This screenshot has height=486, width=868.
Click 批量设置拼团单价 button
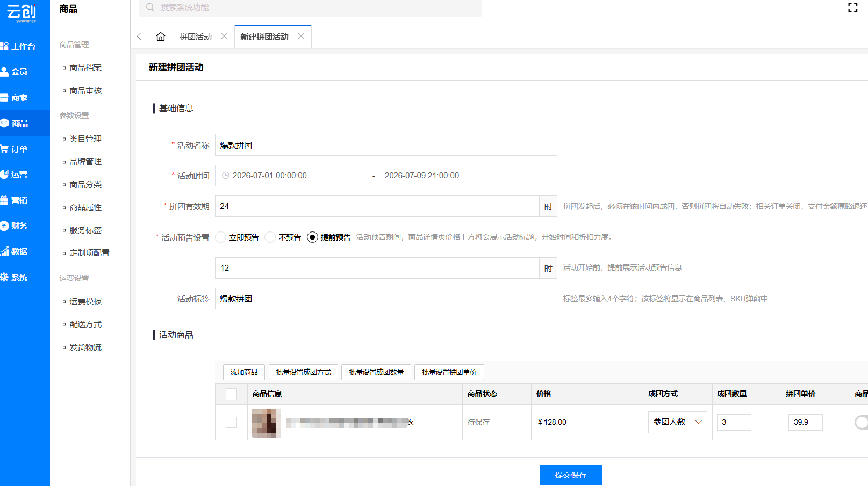coord(449,372)
